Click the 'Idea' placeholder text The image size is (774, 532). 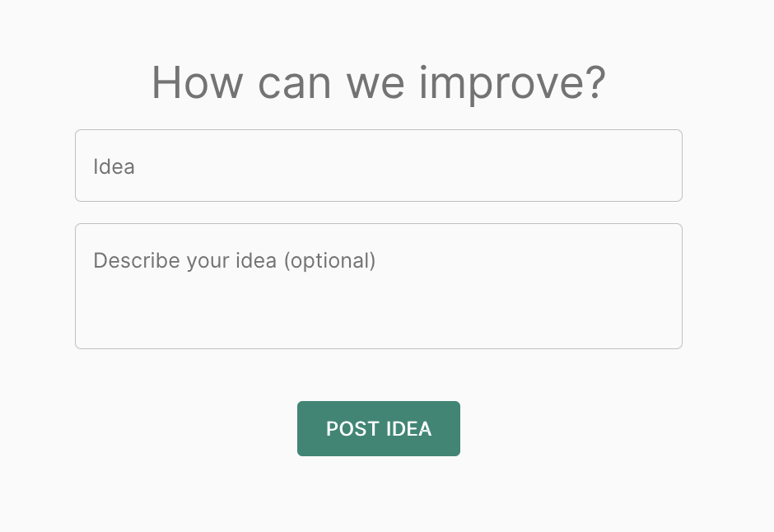(x=114, y=166)
